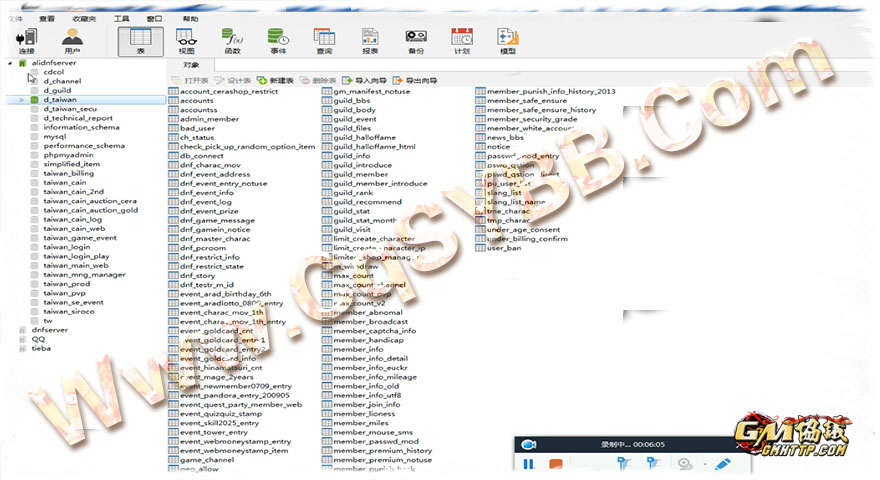880x480 pixels.
Task: Select the mysql database in tree
Action: (x=55, y=136)
